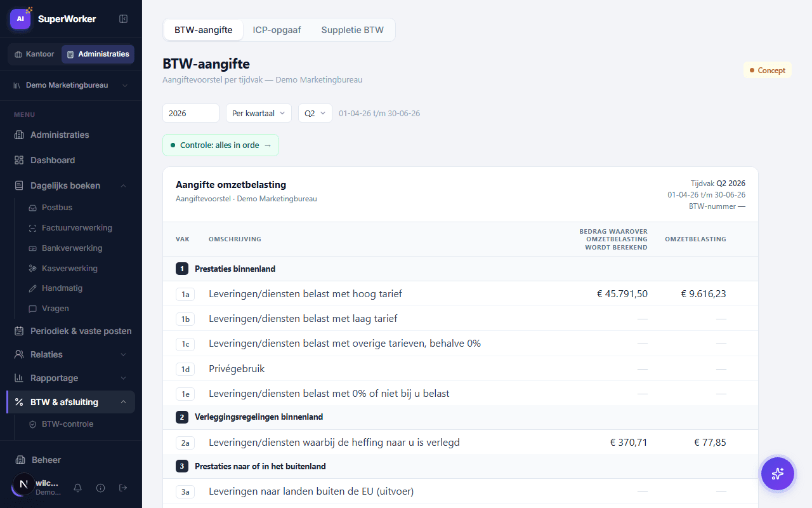
Task: Click the Dagelijks boeken book icon
Action: pos(19,185)
